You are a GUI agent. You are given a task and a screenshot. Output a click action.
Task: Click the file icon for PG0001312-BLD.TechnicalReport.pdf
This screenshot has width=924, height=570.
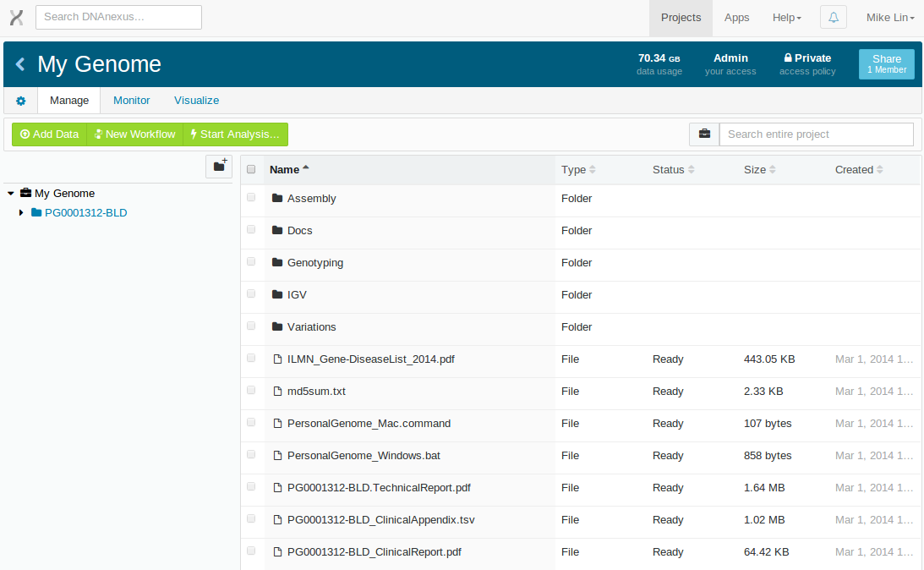(277, 487)
